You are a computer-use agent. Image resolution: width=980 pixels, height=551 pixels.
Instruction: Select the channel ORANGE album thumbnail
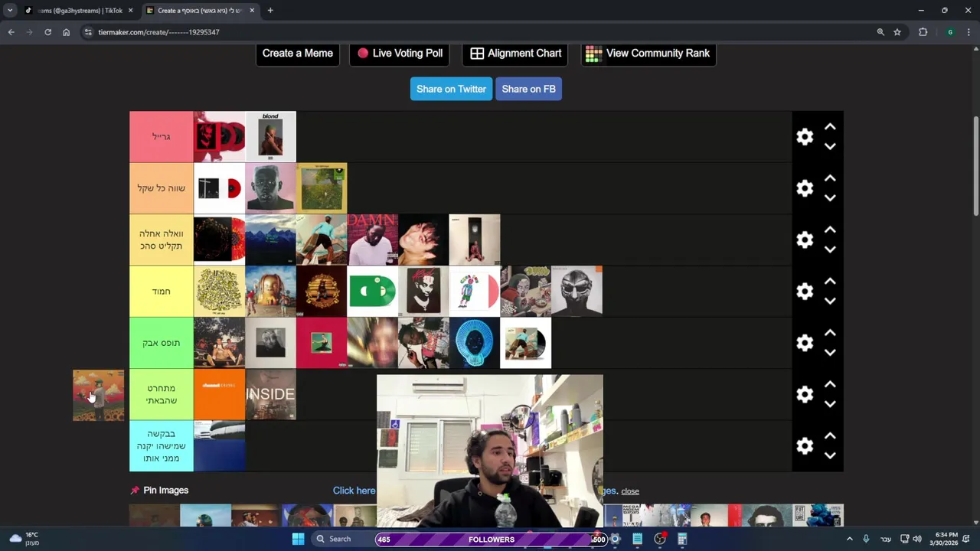coord(219,394)
